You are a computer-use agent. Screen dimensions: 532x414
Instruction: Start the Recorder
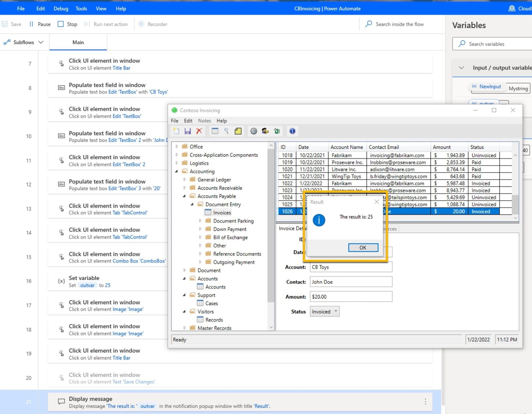click(x=153, y=24)
